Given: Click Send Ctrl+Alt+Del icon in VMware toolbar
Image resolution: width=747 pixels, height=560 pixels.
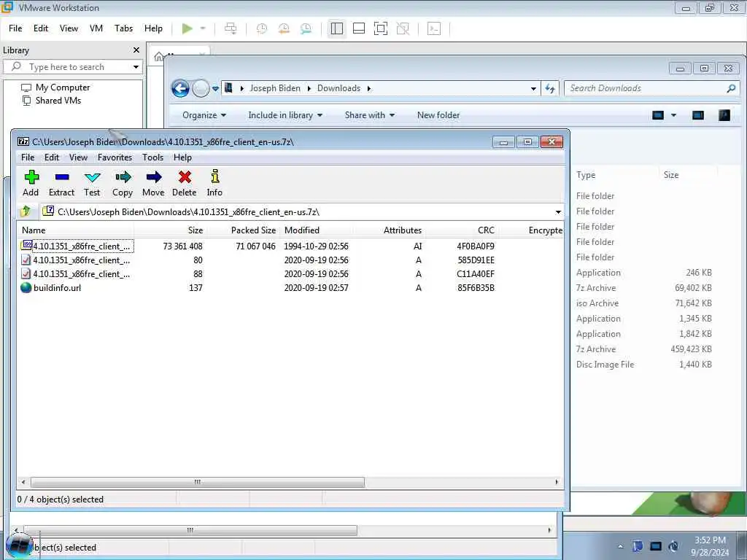Looking at the screenshot, I should pyautogui.click(x=231, y=28).
